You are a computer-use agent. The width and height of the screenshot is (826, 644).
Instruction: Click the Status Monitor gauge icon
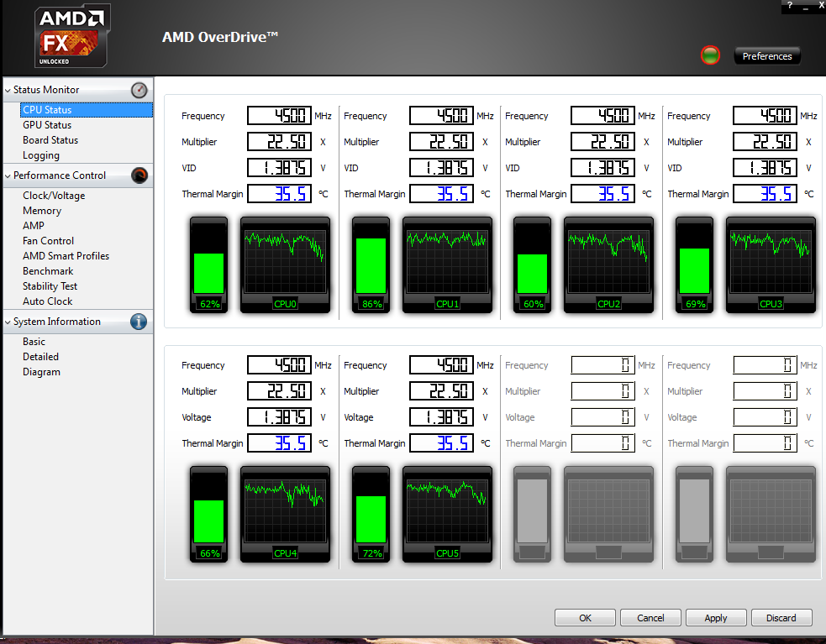(x=139, y=90)
